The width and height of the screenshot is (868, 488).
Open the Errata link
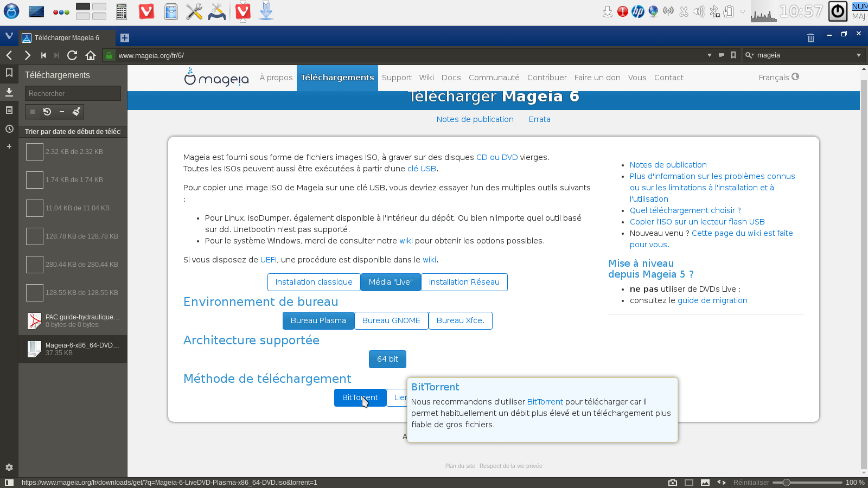point(539,119)
